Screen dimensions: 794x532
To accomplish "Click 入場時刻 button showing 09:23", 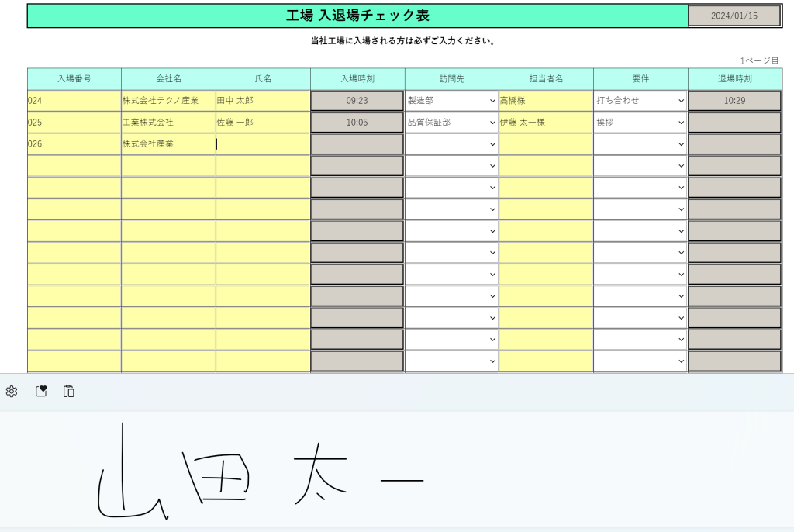I will pos(357,101).
